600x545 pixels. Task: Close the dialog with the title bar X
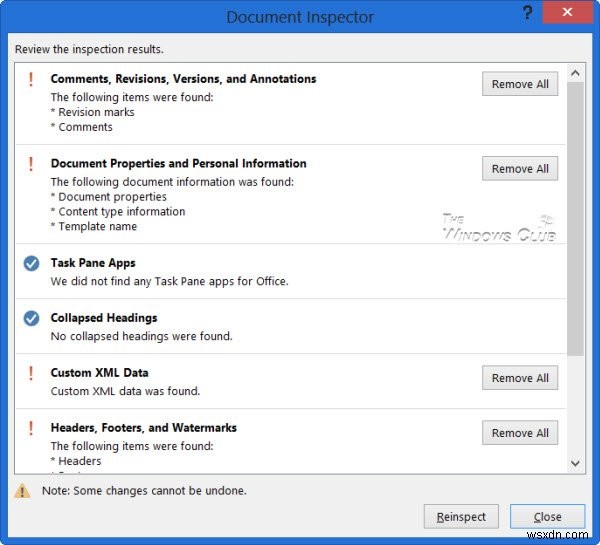tap(568, 14)
